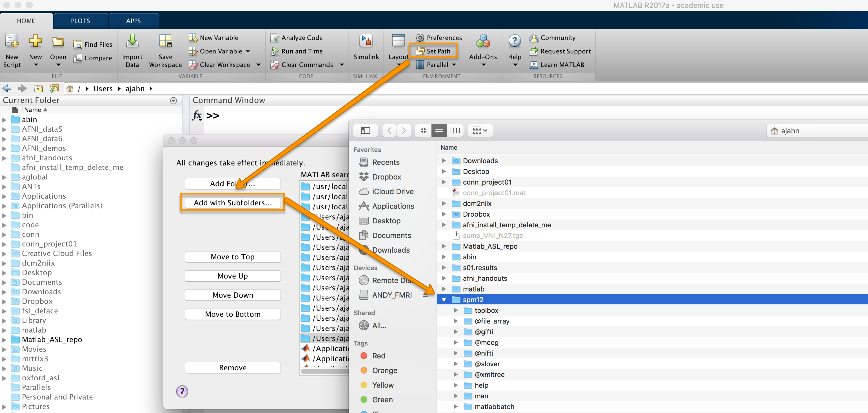Expand the Clear Commands dropdown arrow
This screenshot has width=868, height=413.
coord(342,65)
